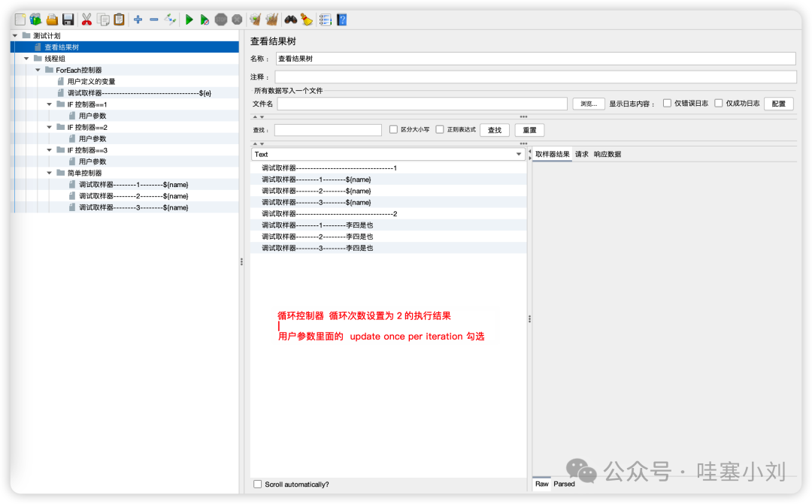Select tree item 调试取样器--------2--------${name}
Viewport: 812px width, 504px height.
pyautogui.click(x=134, y=195)
